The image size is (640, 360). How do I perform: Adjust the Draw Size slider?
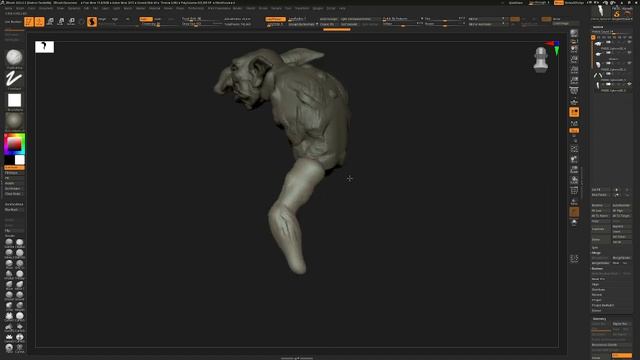[203, 24]
